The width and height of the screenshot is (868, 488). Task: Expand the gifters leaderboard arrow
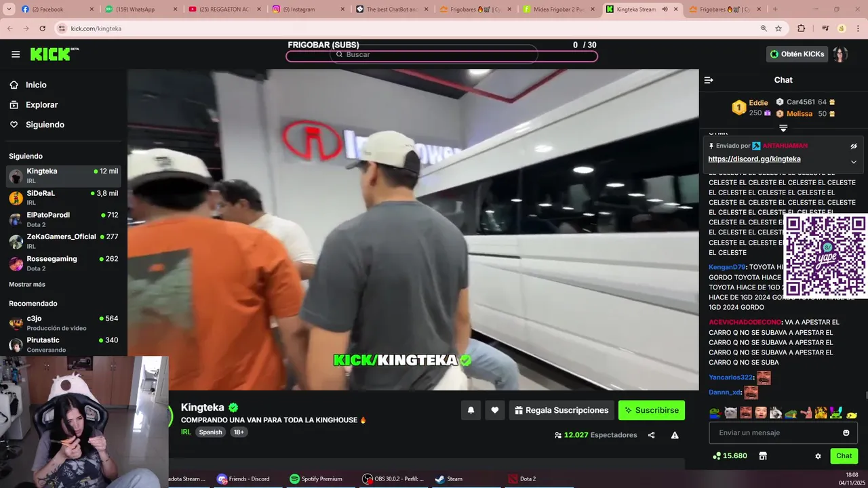783,128
